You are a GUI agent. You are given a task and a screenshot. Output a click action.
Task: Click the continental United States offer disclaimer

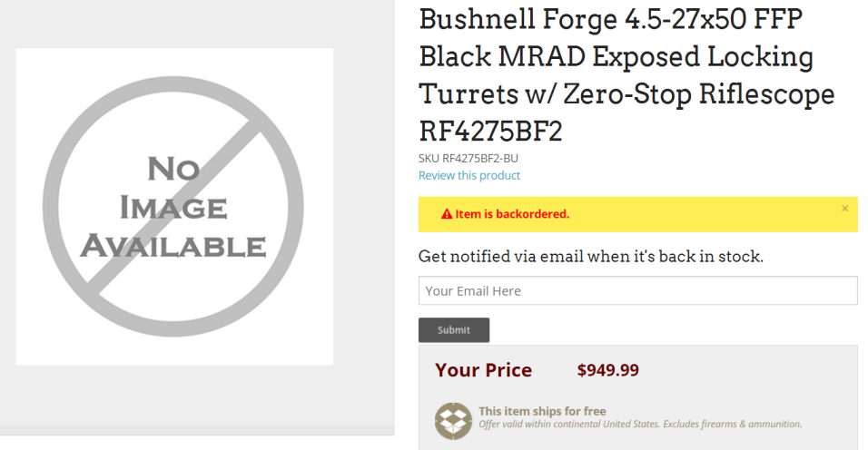coord(640,424)
